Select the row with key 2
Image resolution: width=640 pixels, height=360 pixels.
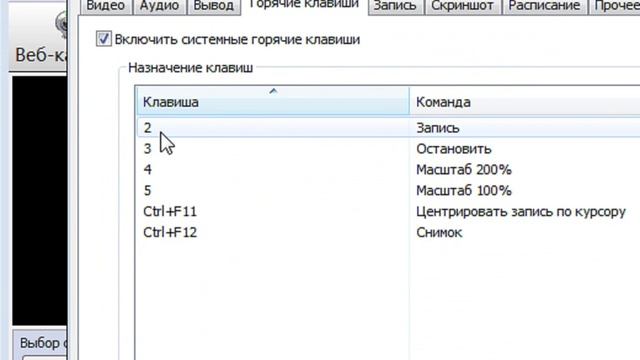(x=388, y=128)
